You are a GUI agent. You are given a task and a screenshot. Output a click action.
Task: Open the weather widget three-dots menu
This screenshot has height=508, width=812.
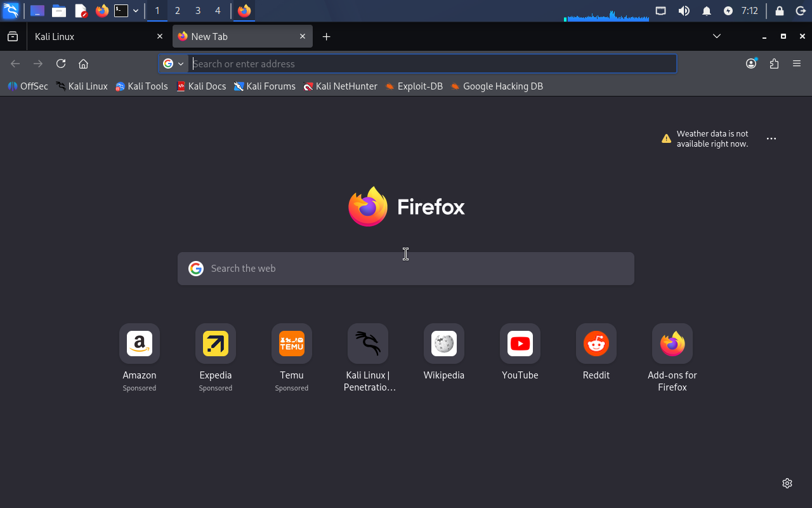point(771,138)
